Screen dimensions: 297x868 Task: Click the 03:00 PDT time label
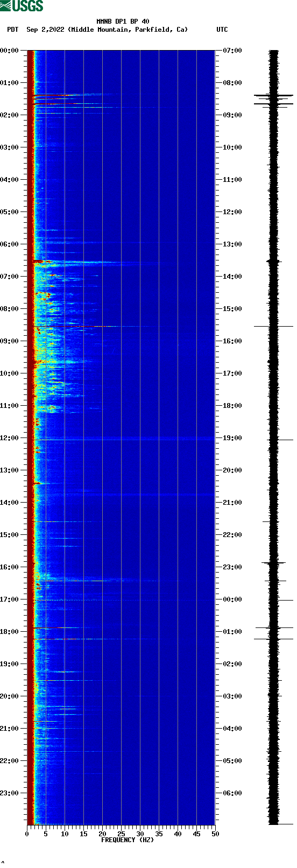(x=9, y=147)
